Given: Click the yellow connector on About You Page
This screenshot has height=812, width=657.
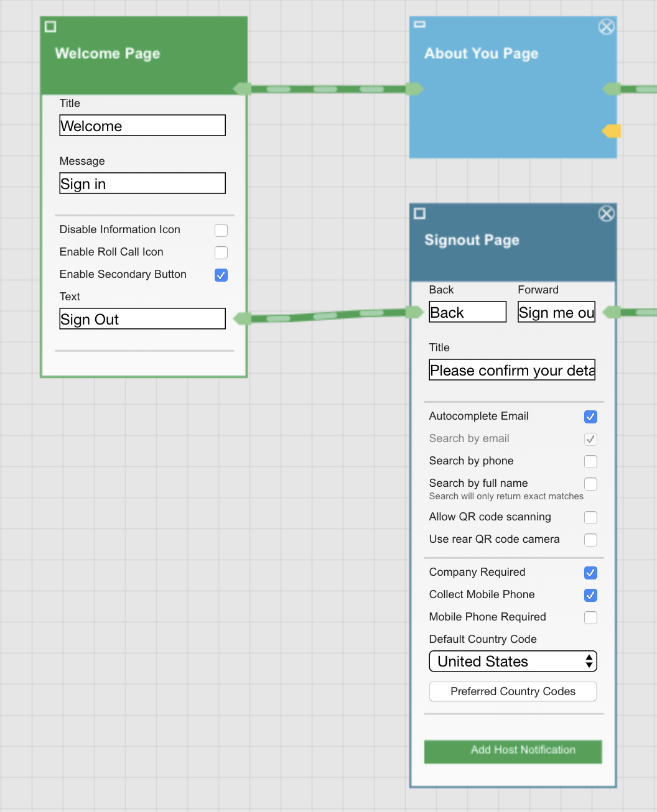Looking at the screenshot, I should 612,131.
